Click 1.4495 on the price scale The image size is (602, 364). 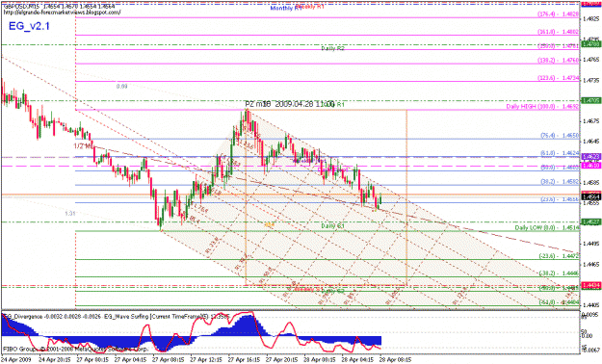591,244
